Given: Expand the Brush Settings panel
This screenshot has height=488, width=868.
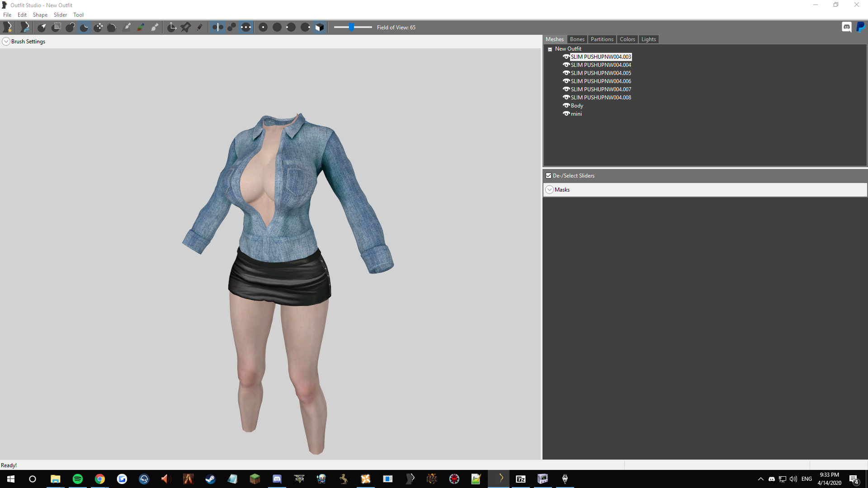Looking at the screenshot, I should pos(6,42).
